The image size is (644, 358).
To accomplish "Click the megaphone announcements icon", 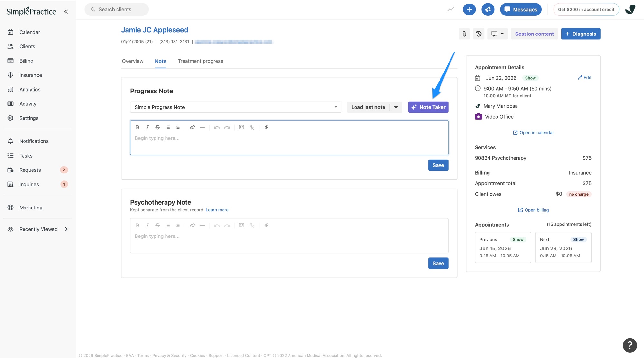I will tap(488, 9).
